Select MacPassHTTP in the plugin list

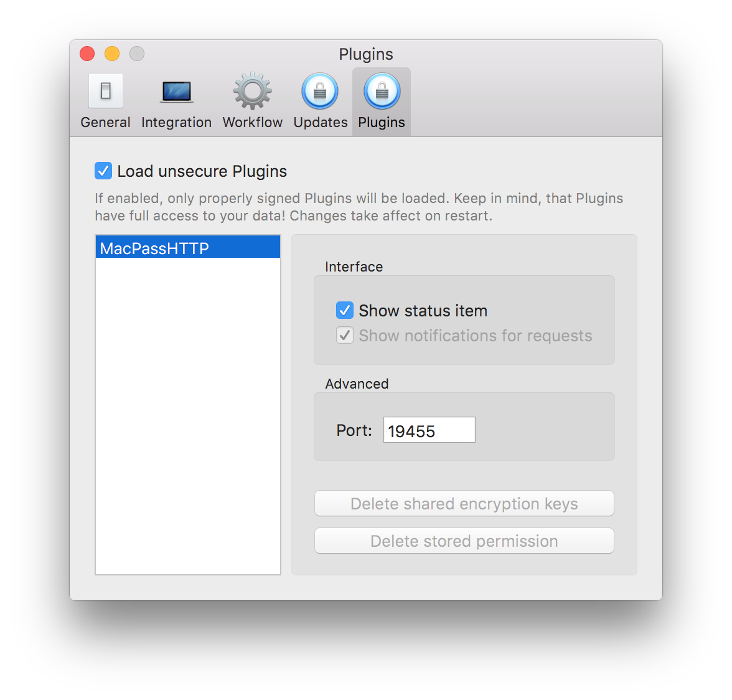coord(188,247)
